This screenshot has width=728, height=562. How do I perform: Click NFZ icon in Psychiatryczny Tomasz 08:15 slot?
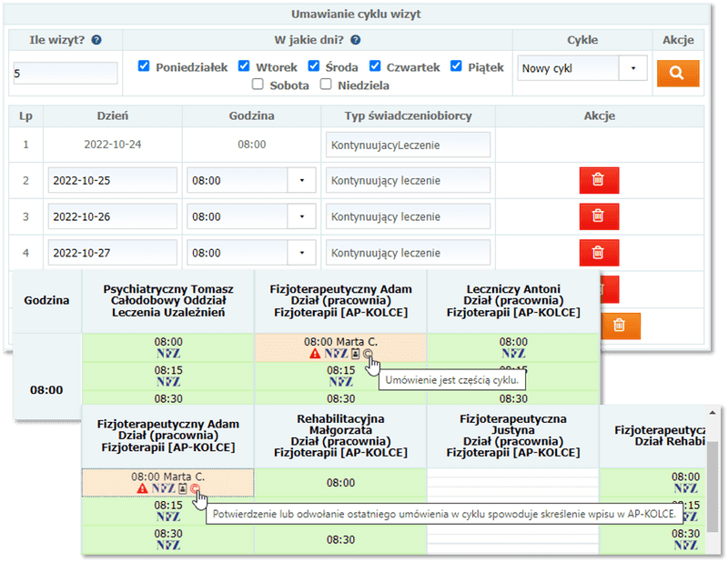168,382
